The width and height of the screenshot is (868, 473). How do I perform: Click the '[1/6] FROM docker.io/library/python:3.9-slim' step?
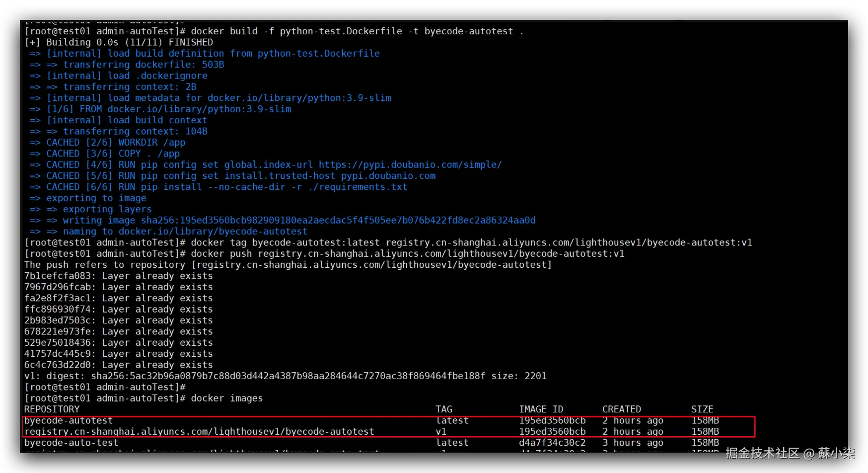(160, 109)
